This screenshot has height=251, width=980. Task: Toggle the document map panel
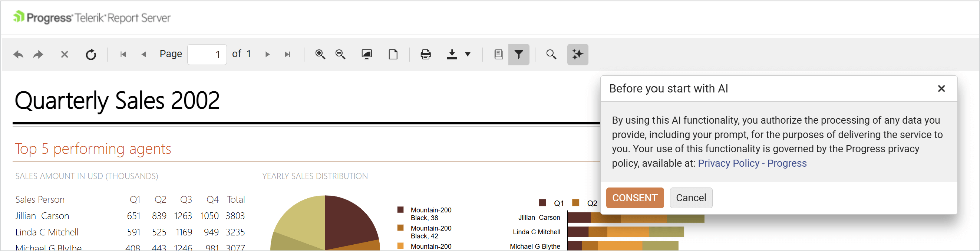coord(498,55)
